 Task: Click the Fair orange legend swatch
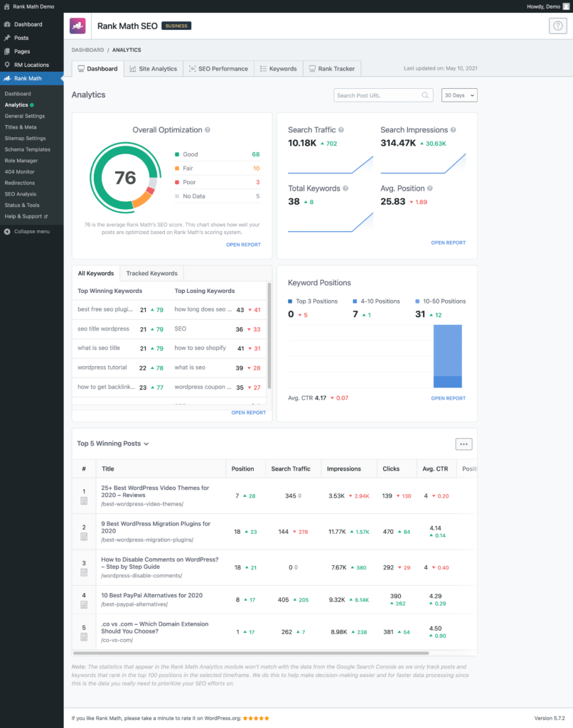177,168
